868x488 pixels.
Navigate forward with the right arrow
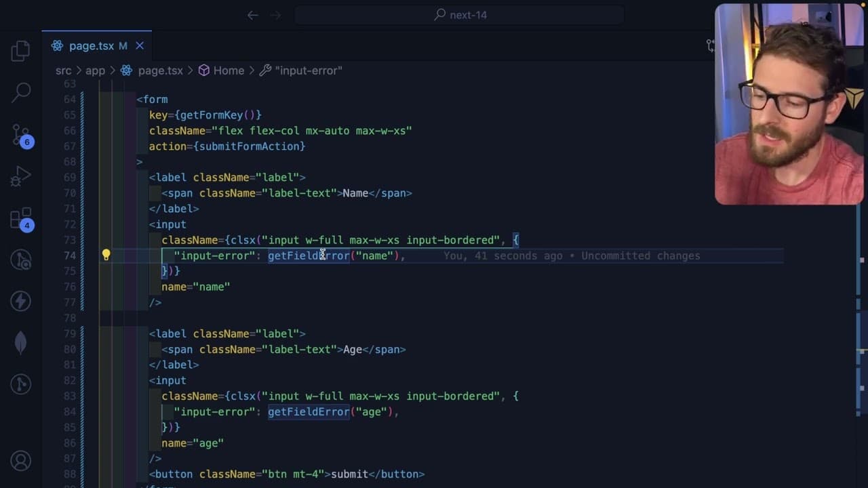[x=275, y=15]
